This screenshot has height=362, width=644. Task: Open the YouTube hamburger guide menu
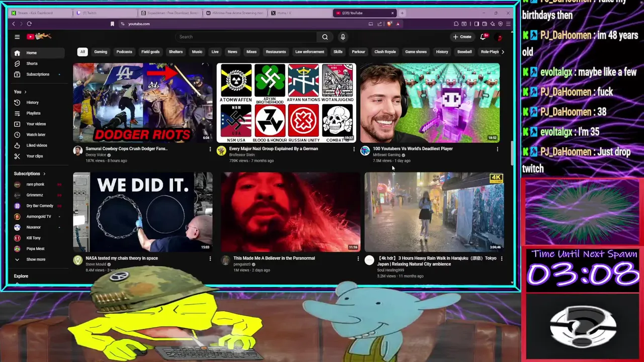coord(17,37)
